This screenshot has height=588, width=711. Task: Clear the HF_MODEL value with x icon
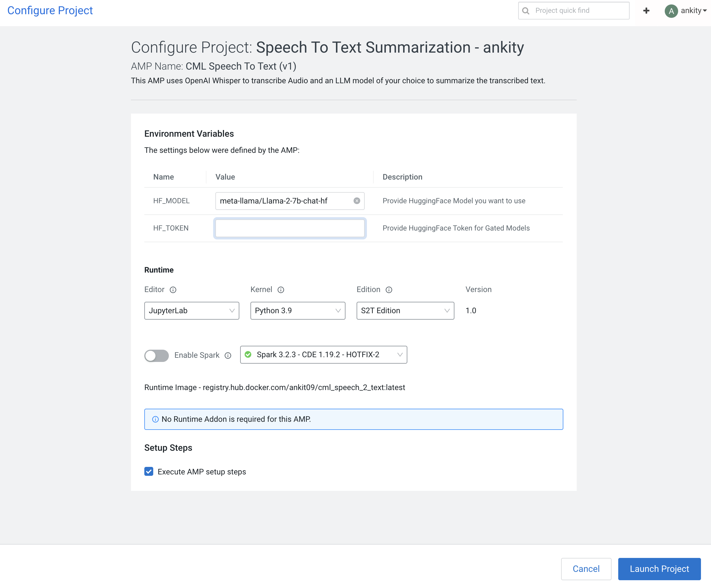(x=357, y=201)
